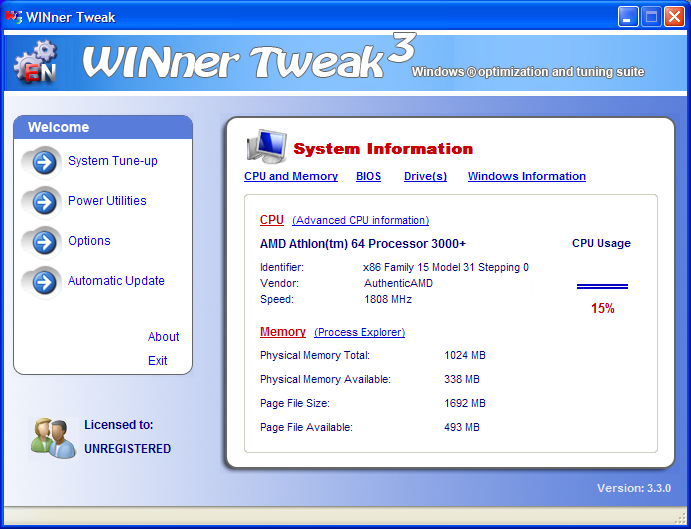Open Automatic Update

(116, 281)
